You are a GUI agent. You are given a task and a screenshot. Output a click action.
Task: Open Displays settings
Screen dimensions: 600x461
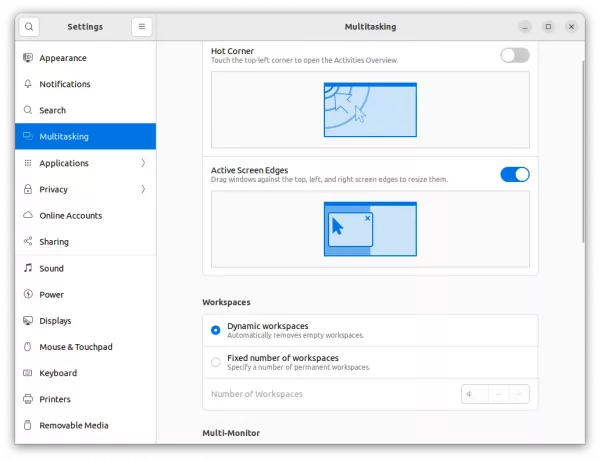click(x=85, y=321)
